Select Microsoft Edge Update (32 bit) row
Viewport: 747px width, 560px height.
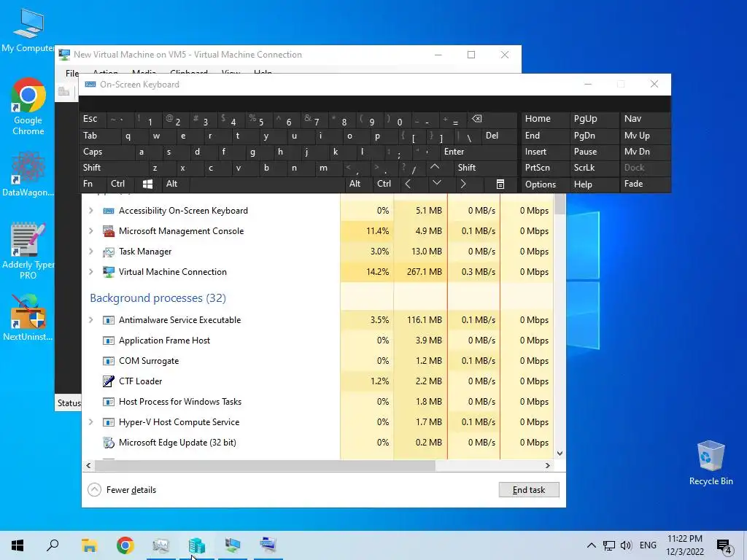pyautogui.click(x=317, y=443)
